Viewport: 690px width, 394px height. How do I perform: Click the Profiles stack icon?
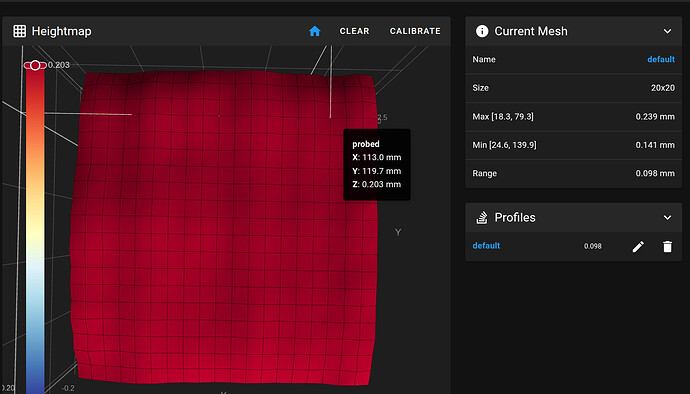pos(482,217)
